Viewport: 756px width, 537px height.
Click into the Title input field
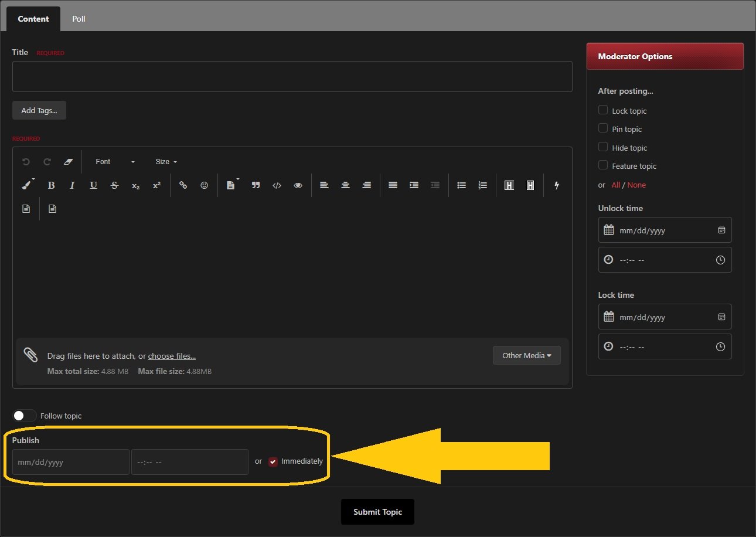[x=292, y=76]
